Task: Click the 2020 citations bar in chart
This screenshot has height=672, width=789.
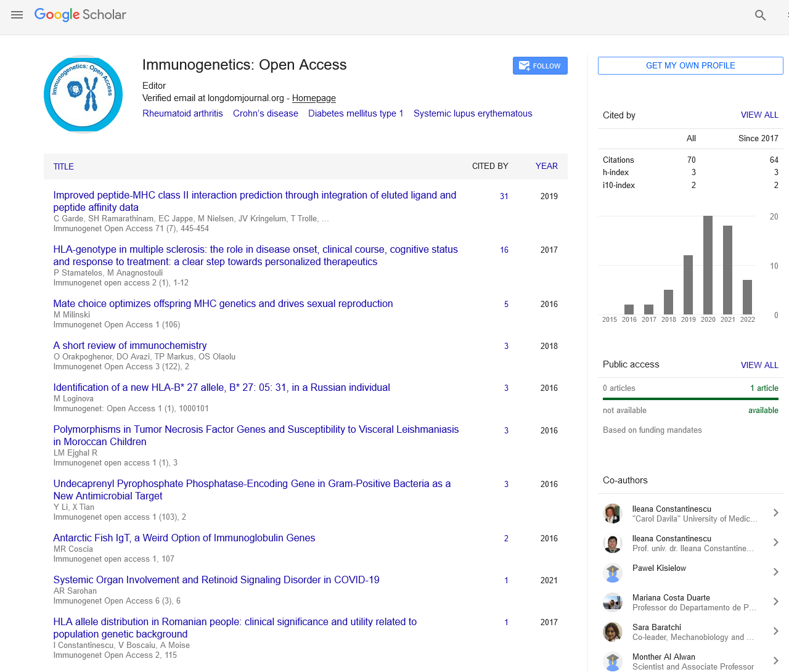Action: coord(708,265)
